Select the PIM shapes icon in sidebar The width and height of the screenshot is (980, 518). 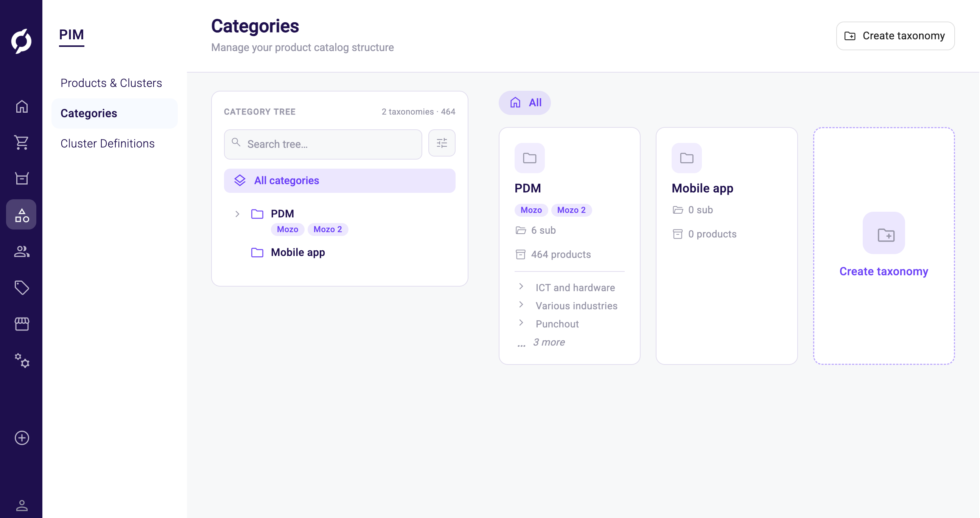[x=21, y=215]
